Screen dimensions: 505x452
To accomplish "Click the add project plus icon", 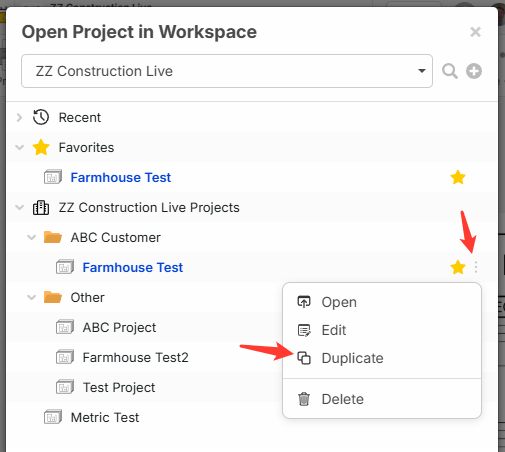I will tap(474, 71).
